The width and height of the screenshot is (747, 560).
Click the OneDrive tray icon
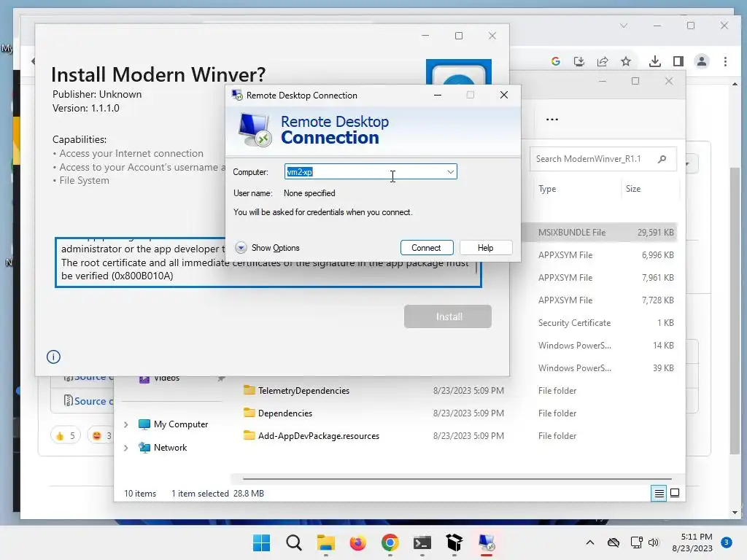pyautogui.click(x=614, y=542)
